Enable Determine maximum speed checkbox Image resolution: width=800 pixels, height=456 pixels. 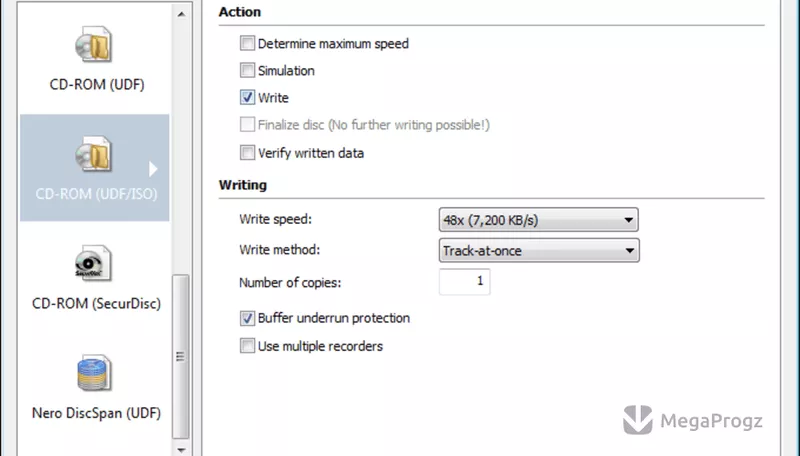point(247,43)
